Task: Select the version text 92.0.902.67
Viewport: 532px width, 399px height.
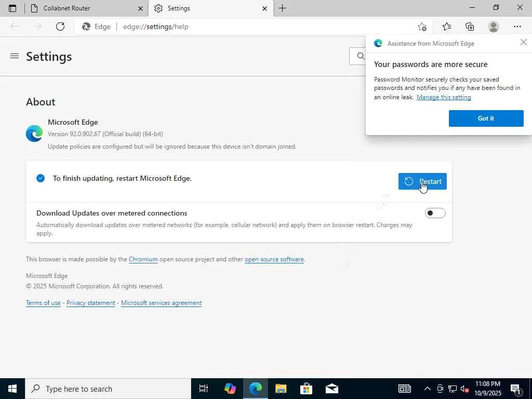Action: click(85, 134)
